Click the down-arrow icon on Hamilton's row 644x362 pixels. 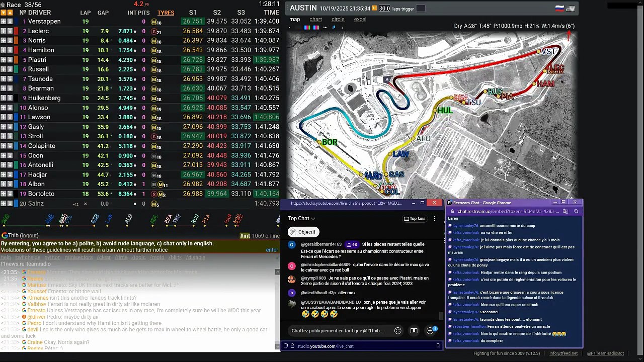tap(10, 50)
